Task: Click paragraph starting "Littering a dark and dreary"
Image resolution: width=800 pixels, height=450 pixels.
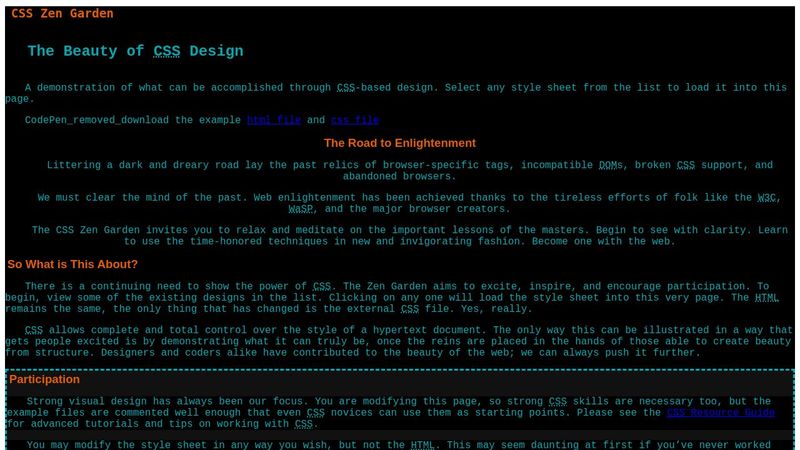Action: [x=399, y=171]
